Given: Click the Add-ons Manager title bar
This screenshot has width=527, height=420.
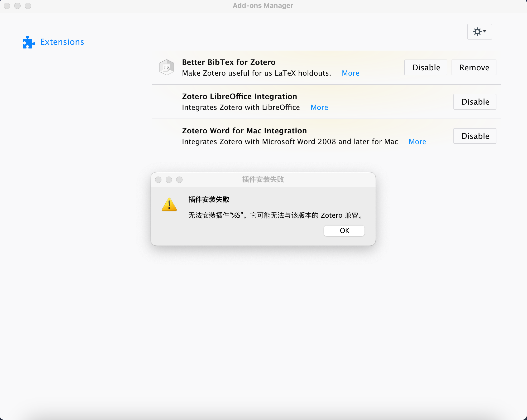Looking at the screenshot, I should [263, 5].
